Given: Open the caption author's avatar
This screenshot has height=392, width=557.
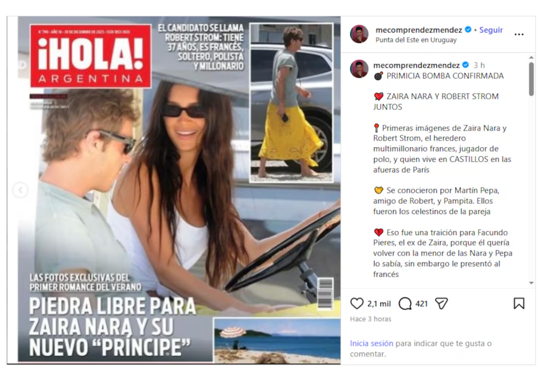Looking at the screenshot, I should click(360, 69).
